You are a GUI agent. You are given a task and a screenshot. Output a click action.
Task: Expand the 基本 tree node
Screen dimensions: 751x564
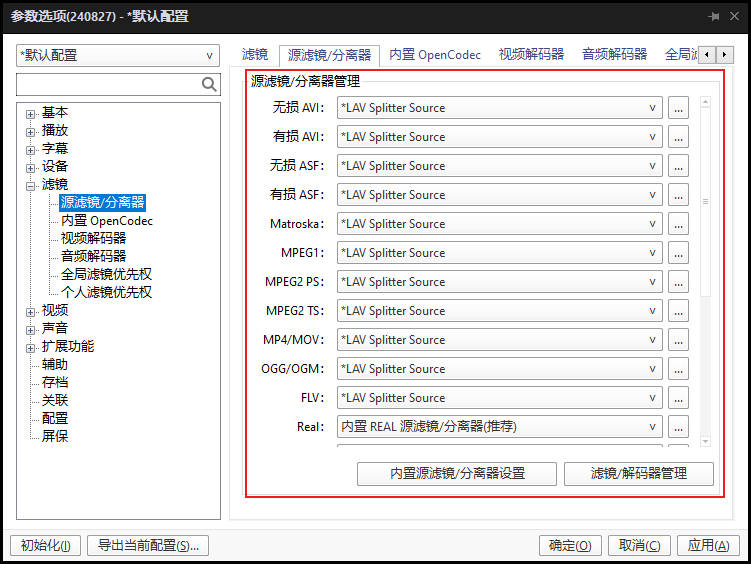(30, 114)
